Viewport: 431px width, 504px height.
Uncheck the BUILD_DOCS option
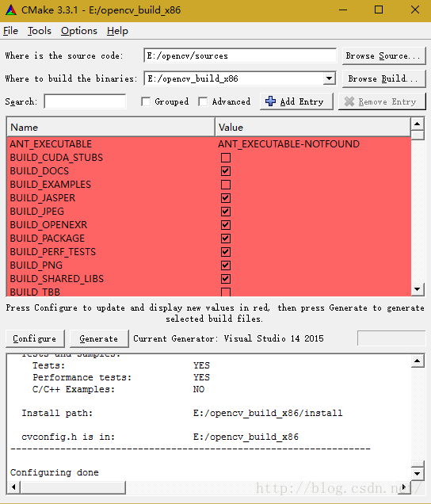[226, 171]
